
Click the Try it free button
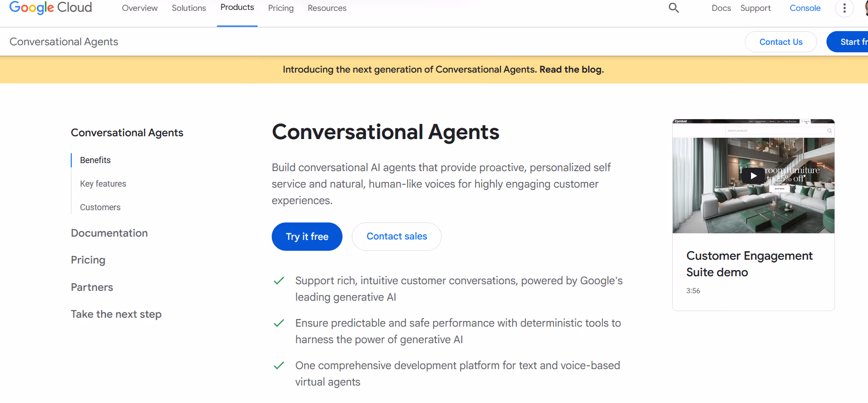click(x=307, y=237)
